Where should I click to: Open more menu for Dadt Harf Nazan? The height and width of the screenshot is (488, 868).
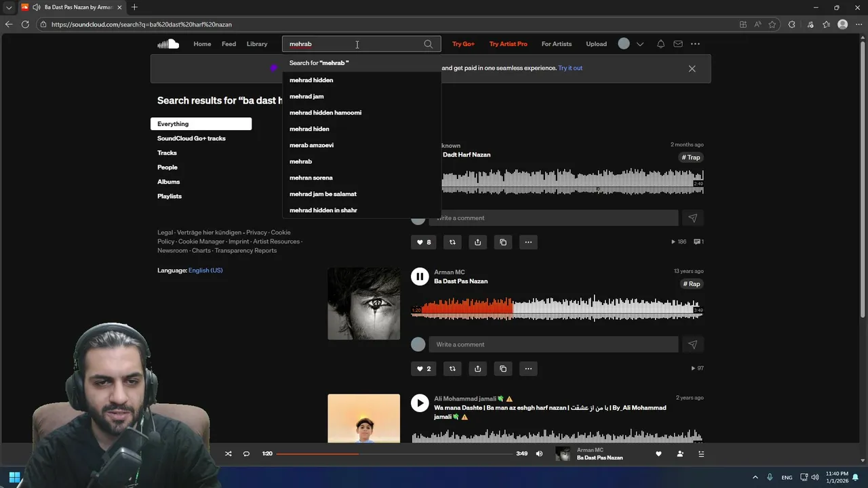coord(528,242)
